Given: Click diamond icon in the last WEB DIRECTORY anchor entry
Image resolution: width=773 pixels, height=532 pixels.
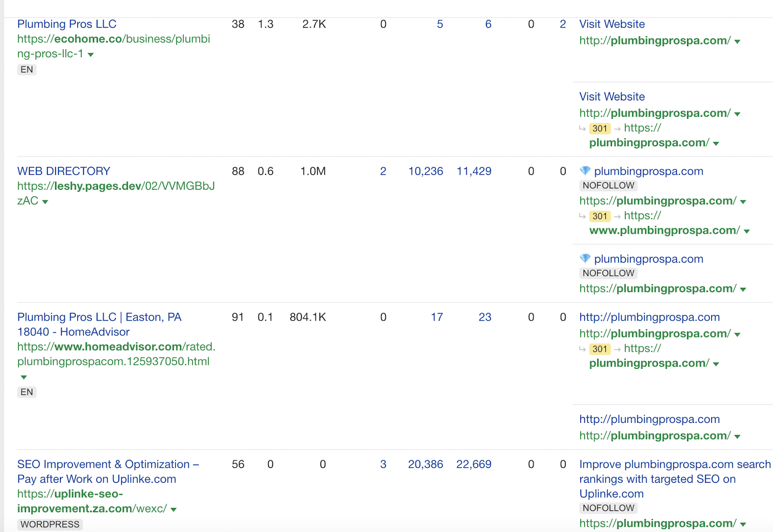Looking at the screenshot, I should 585,259.
